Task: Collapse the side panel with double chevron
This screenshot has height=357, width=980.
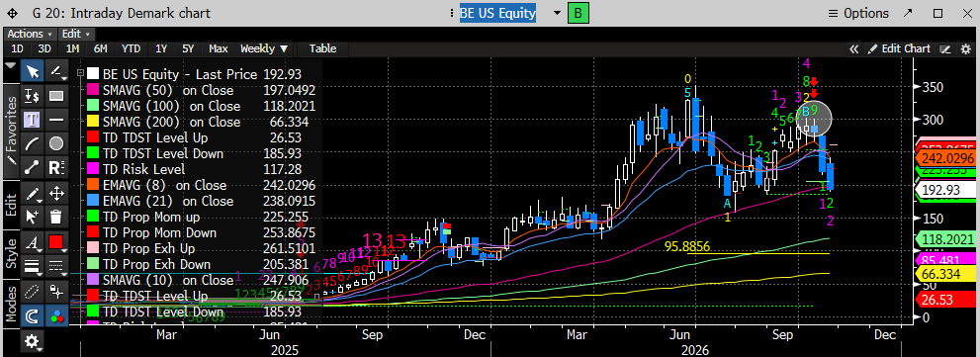Action: (853, 48)
